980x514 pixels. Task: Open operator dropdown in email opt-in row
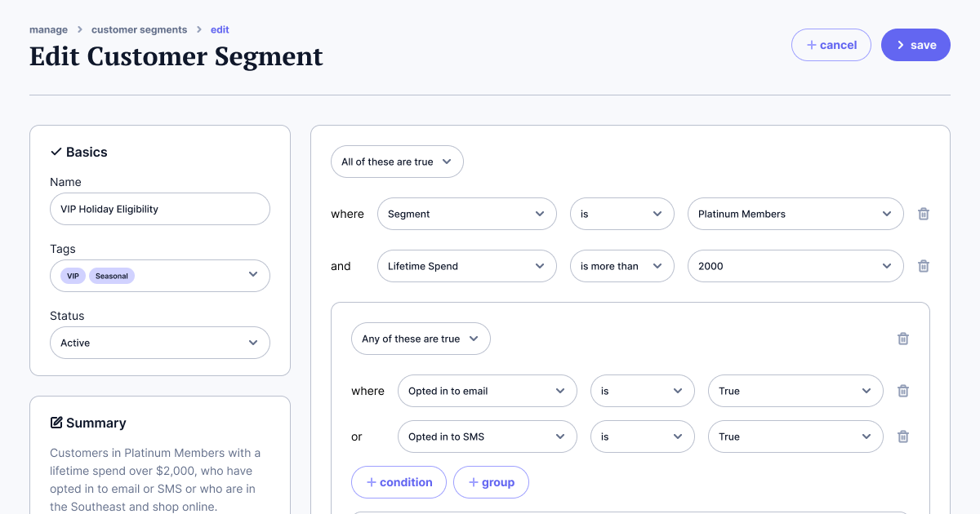(643, 391)
